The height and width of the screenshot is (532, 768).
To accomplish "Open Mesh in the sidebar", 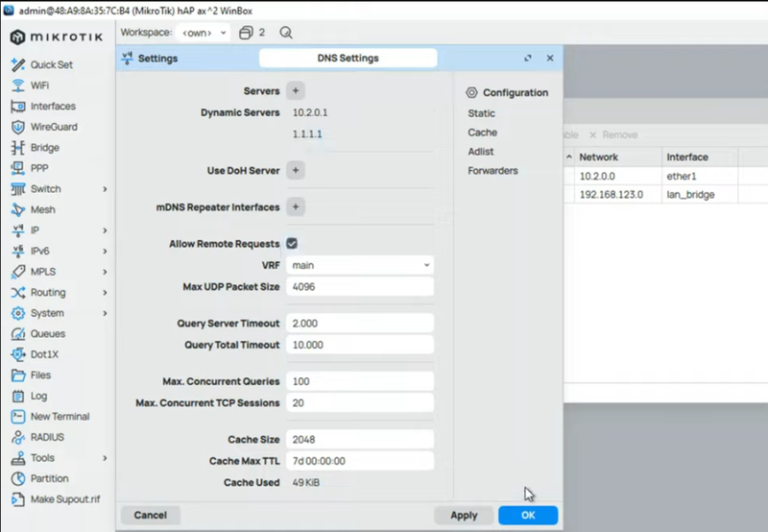I will coord(42,209).
